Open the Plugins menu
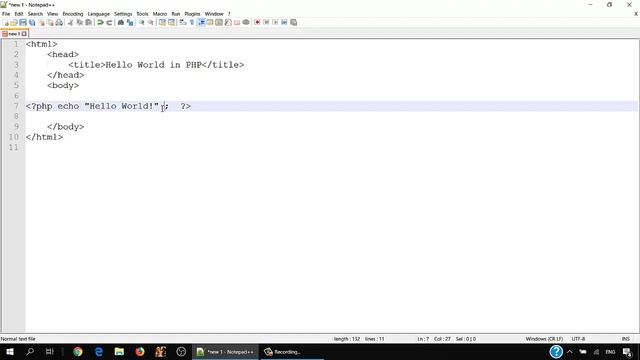Image resolution: width=640 pixels, height=360 pixels. 192,14
